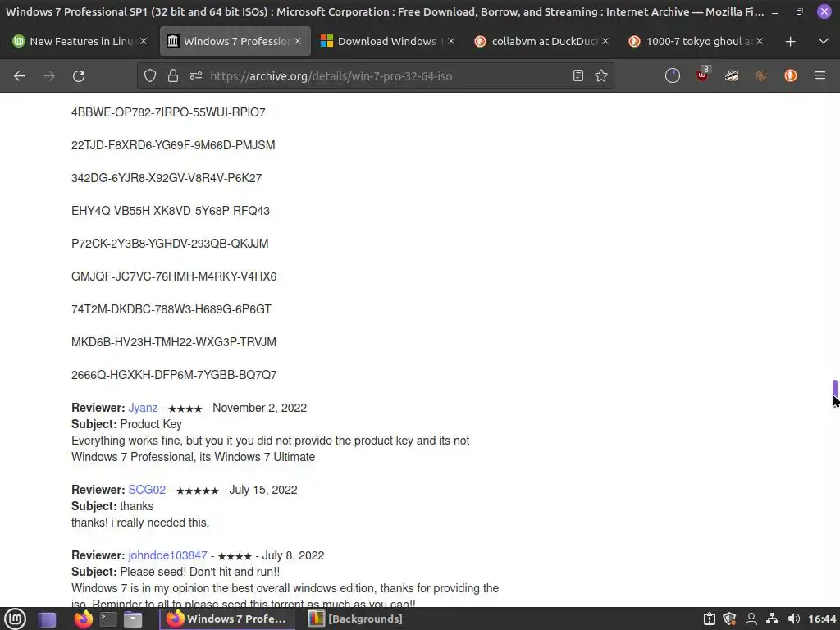The width and height of the screenshot is (840, 630).
Task: Click product key 4BBWE-OP782-7IRPO-55WUI-RPIO7
Action: [168, 112]
